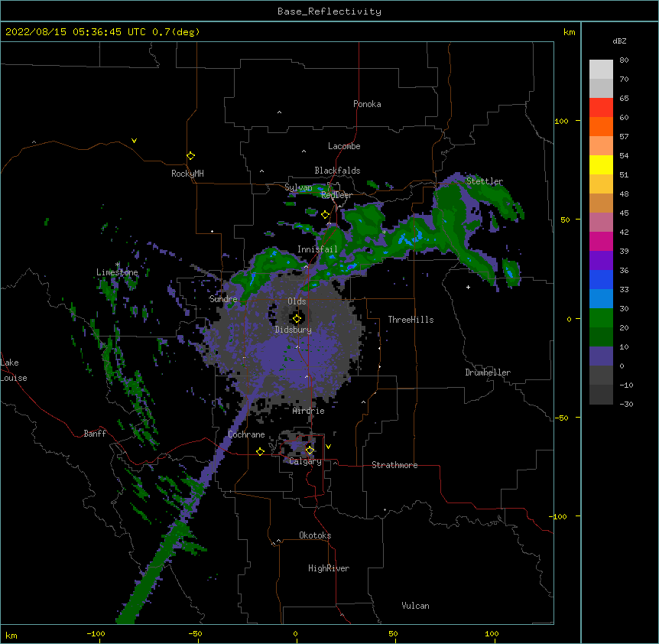
Task: Select the purple 10 dBZ legend color
Action: [601, 356]
